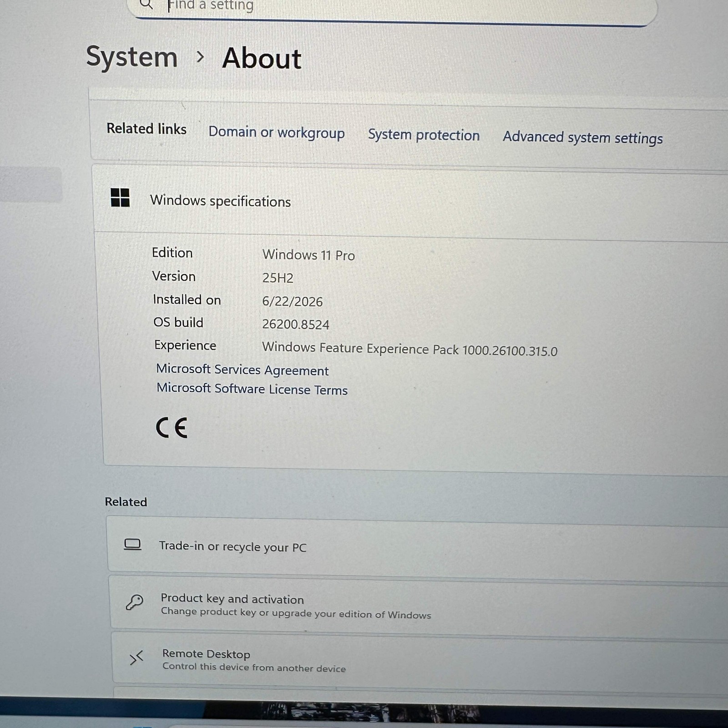Click the Related section heading
Image resolution: width=728 pixels, height=728 pixels.
[x=126, y=502]
